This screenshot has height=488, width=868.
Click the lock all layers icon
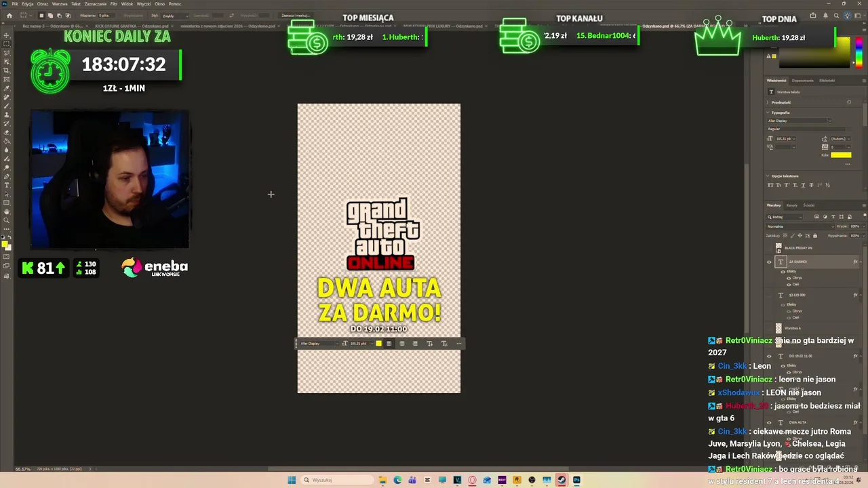[x=815, y=235]
